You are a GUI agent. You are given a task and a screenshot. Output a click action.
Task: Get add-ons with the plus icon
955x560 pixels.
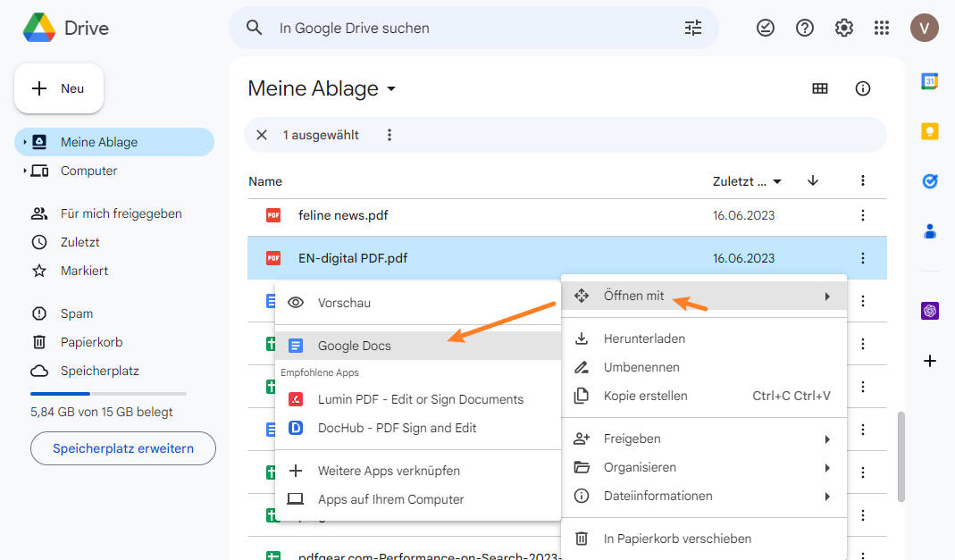point(929,361)
